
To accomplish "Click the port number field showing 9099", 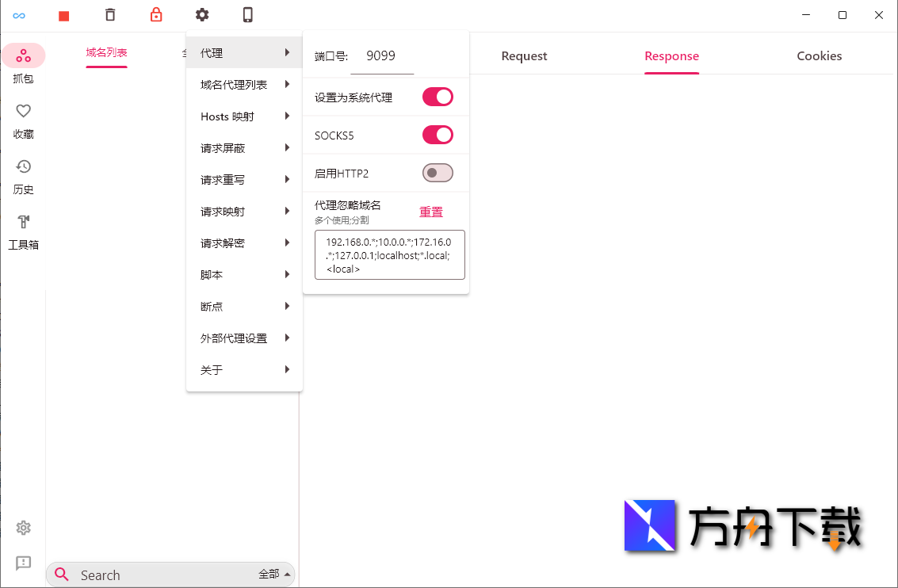I will (382, 55).
